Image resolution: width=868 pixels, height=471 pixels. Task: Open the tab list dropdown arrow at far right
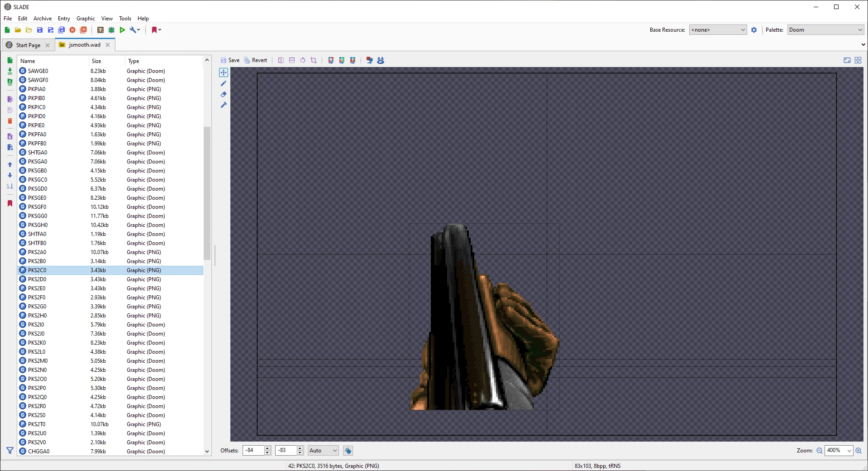863,44
